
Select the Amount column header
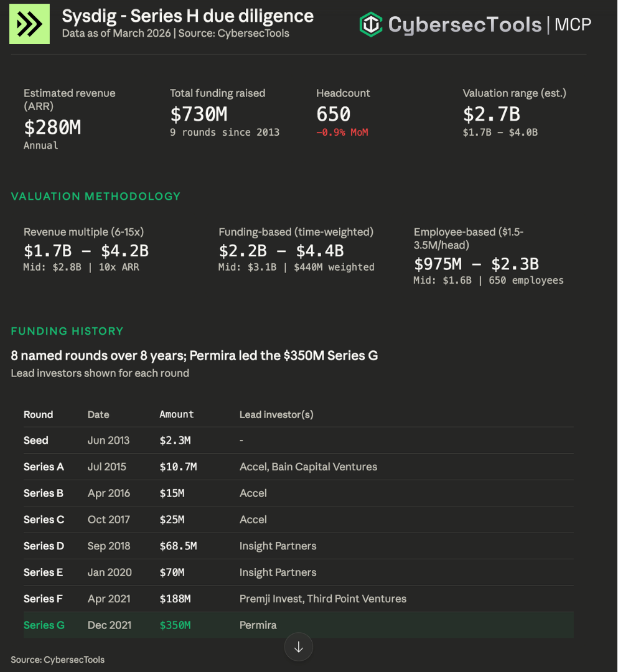click(x=177, y=414)
